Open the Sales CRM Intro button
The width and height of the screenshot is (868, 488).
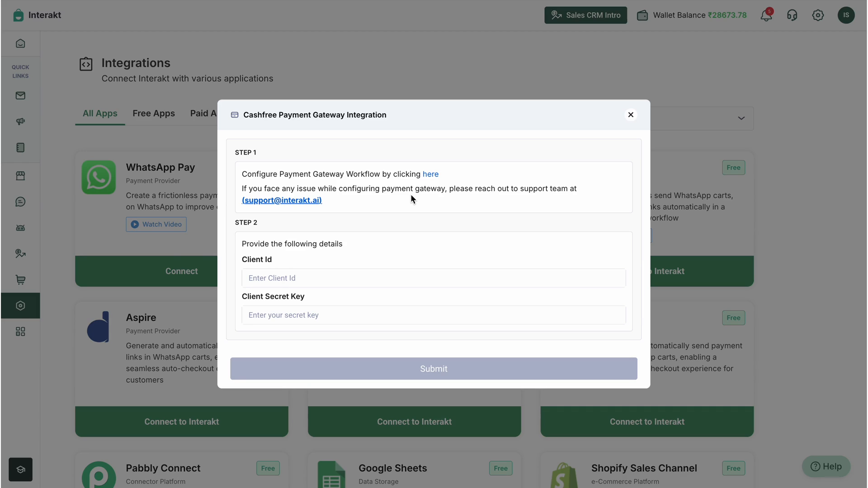click(585, 15)
